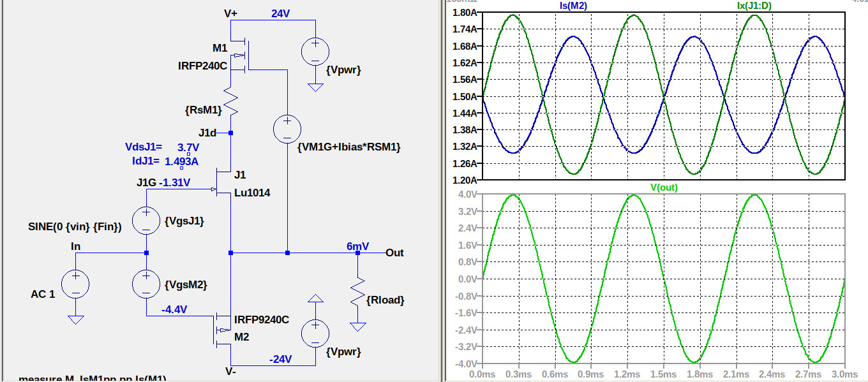Click the IRFP9240C model name
Viewport: 868px width, 382px height.
(262, 320)
